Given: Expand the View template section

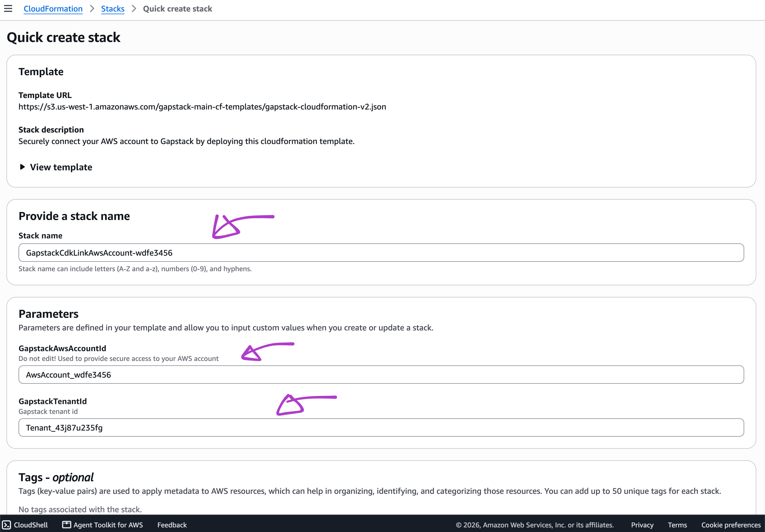Looking at the screenshot, I should tap(56, 167).
